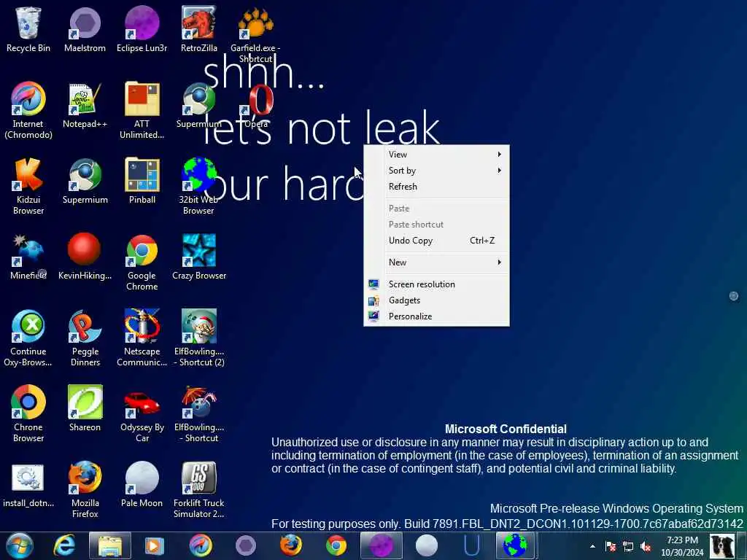Open Windows Media Player taskbar button
The height and width of the screenshot is (560, 747).
(x=154, y=545)
